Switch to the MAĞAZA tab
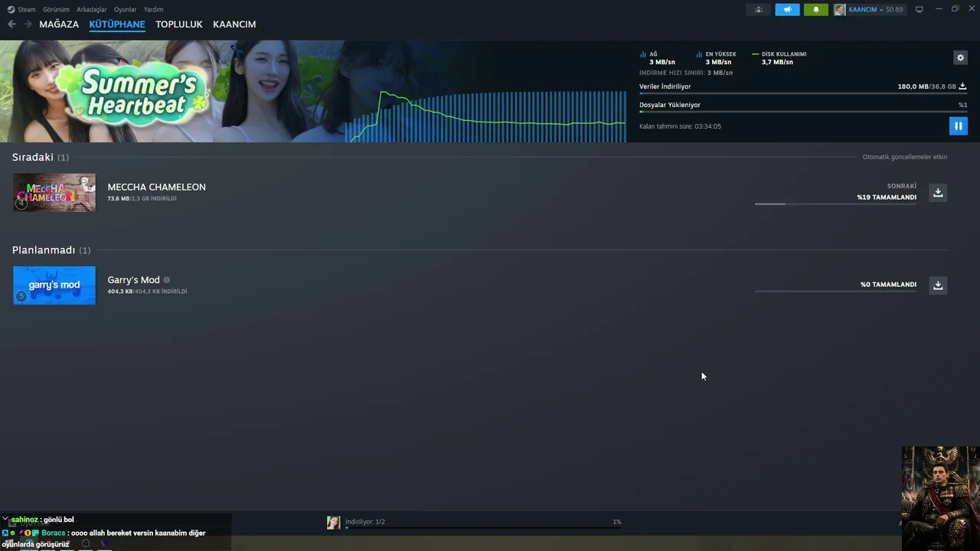980x551 pixels. pos(59,24)
